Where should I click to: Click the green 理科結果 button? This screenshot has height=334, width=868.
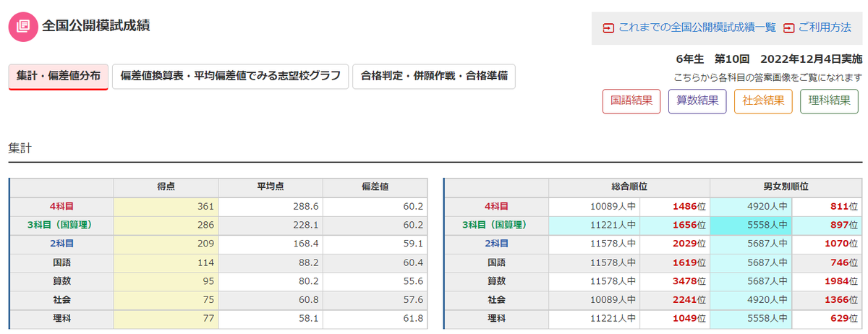coord(829,101)
